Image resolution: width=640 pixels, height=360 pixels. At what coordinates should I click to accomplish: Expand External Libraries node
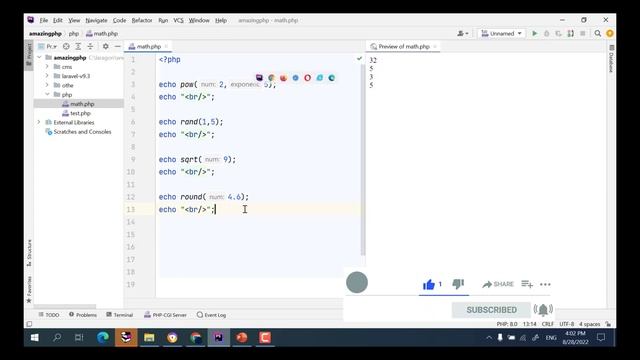click(39, 122)
